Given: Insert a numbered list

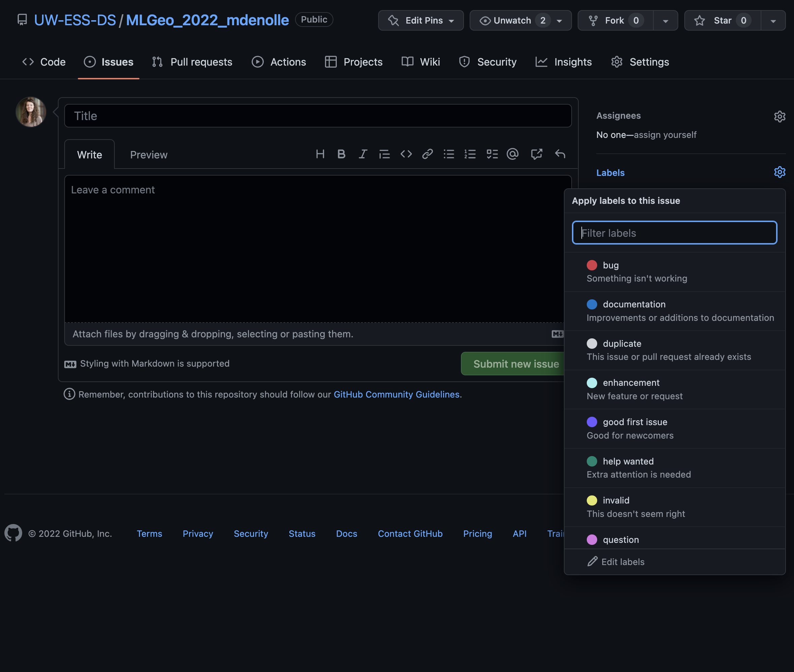Looking at the screenshot, I should [x=470, y=154].
